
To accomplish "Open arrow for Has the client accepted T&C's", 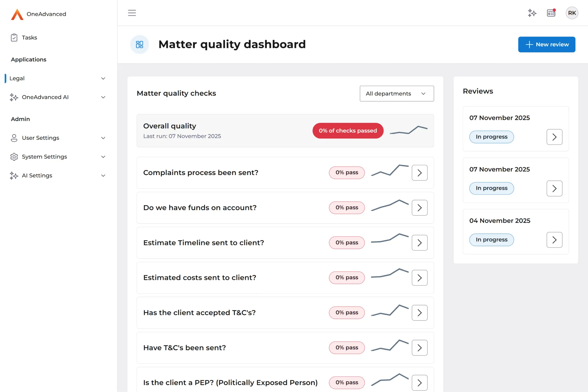I will click(419, 313).
